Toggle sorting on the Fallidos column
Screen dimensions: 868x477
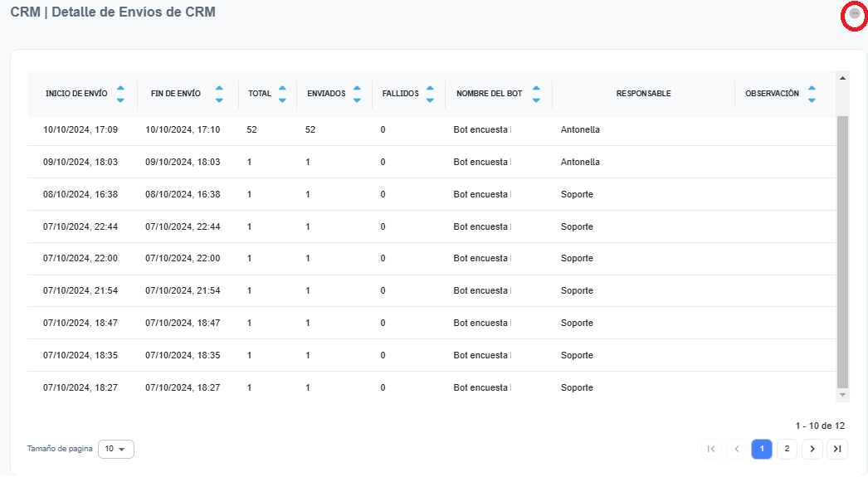coord(430,94)
